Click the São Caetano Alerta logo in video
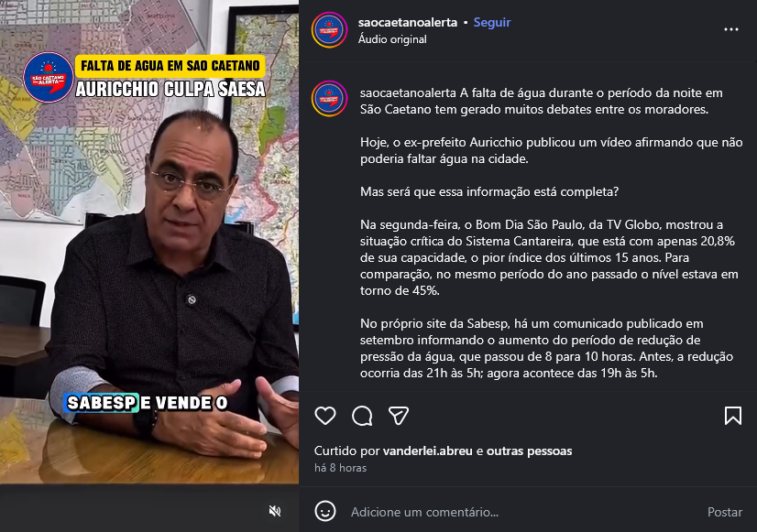Viewport: 757px width, 532px height. [x=49, y=78]
